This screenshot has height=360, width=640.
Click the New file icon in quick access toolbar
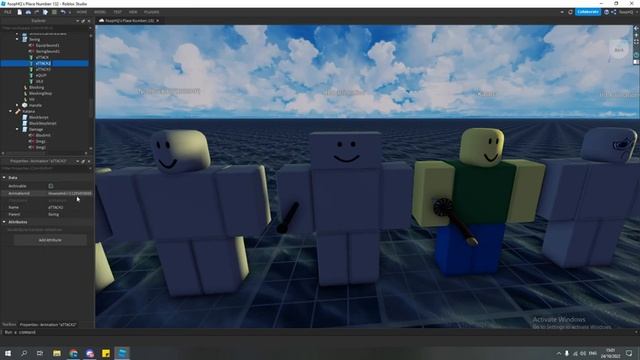click(x=19, y=12)
